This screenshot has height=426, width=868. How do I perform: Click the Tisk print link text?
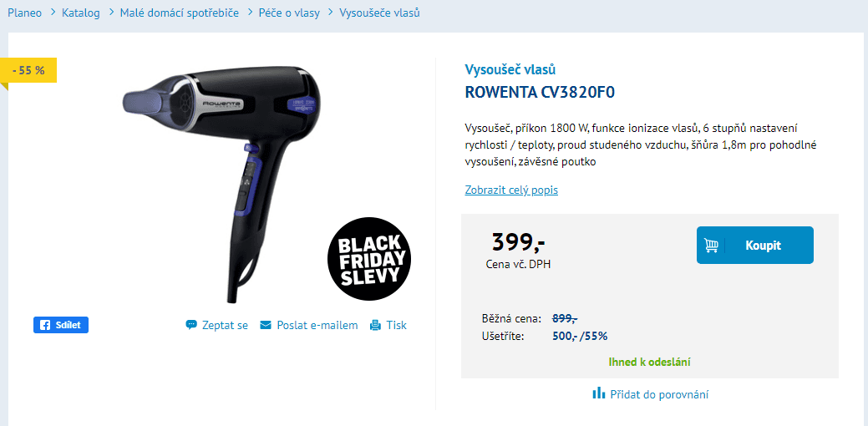point(396,325)
